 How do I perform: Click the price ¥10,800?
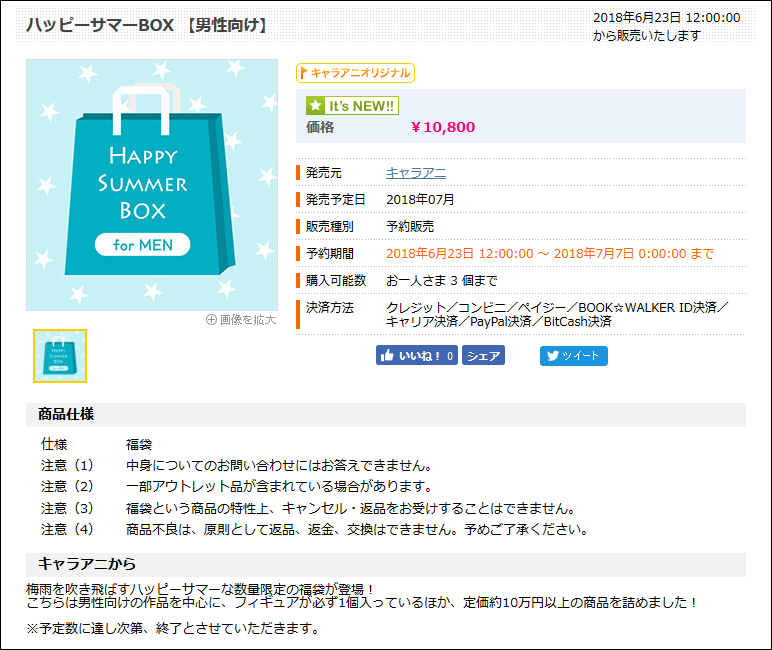point(443,127)
